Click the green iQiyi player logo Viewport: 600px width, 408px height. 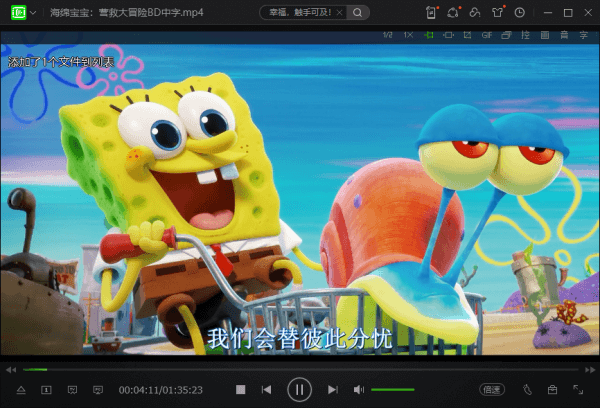pyautogui.click(x=18, y=12)
